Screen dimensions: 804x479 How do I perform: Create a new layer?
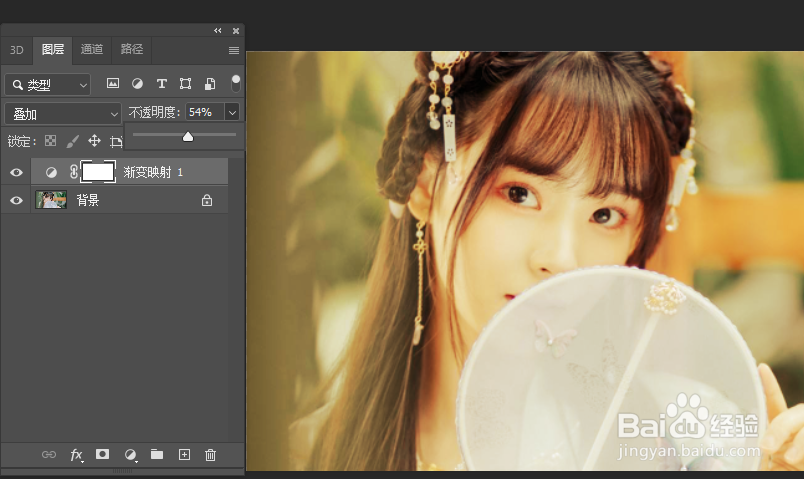184,454
